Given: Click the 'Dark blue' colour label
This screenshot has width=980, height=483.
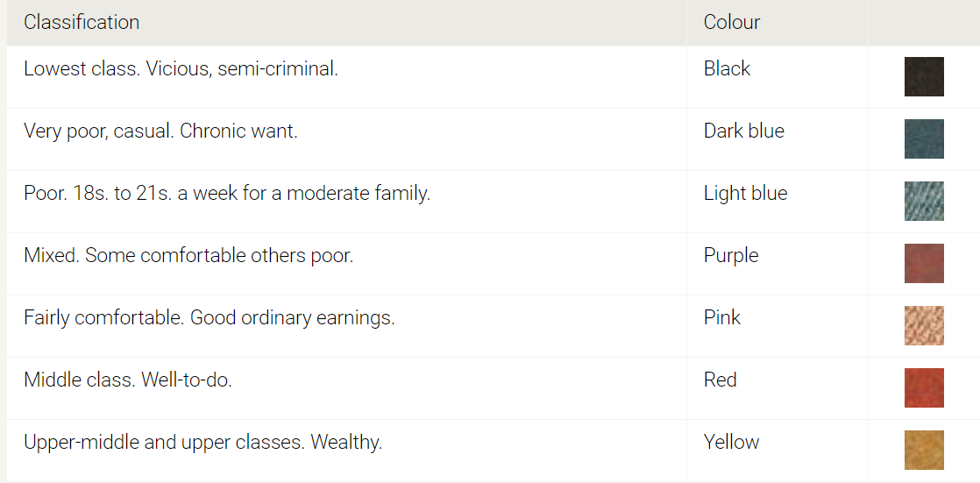Looking at the screenshot, I should pyautogui.click(x=743, y=131).
